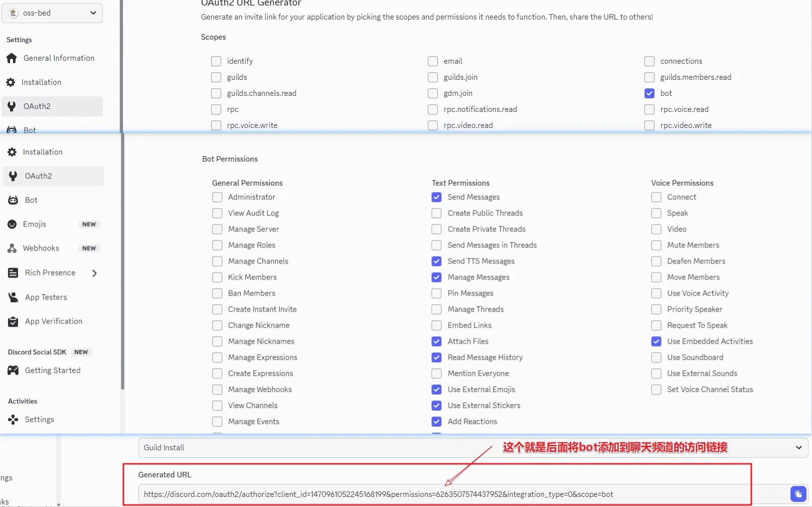Enable the Administrator permission checkbox
Image resolution: width=812 pixels, height=507 pixels.
(x=217, y=197)
